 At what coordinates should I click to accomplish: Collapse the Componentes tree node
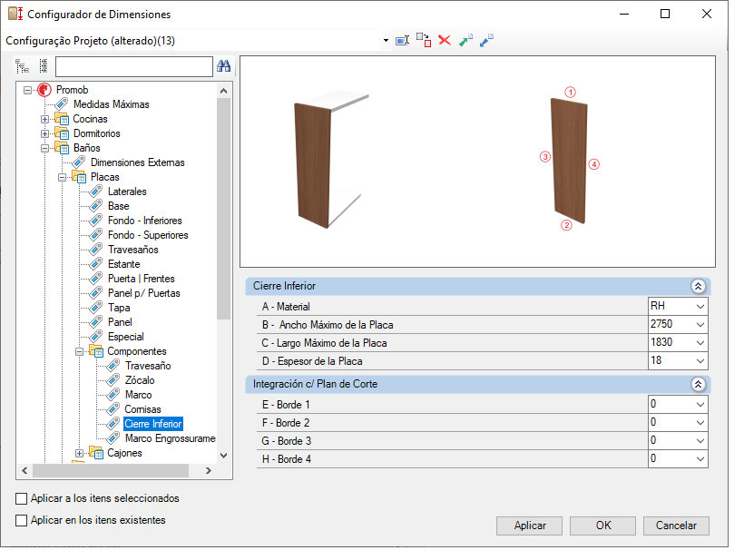tap(79, 351)
